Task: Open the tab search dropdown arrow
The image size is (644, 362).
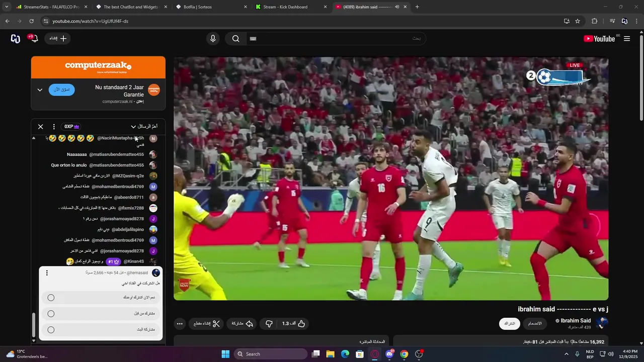Action: point(6,7)
